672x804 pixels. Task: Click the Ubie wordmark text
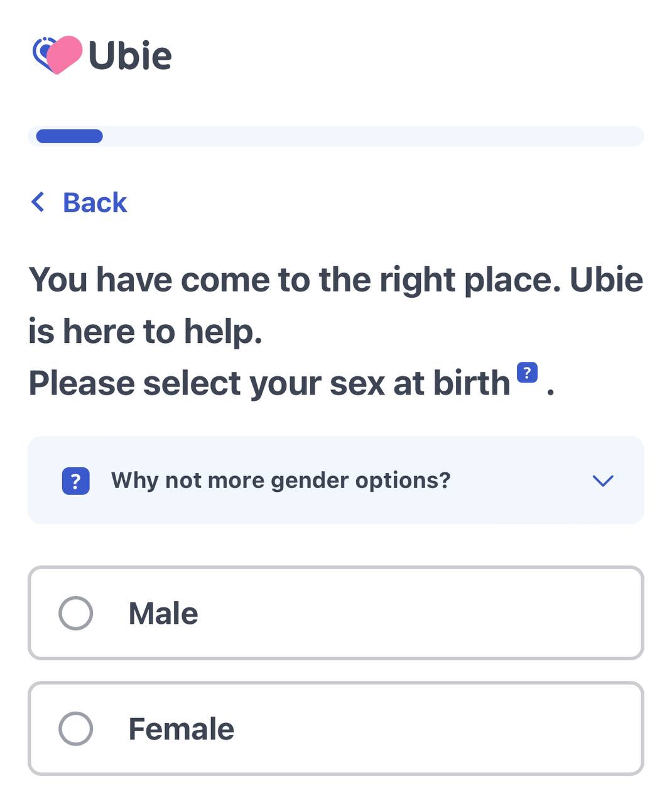click(130, 56)
